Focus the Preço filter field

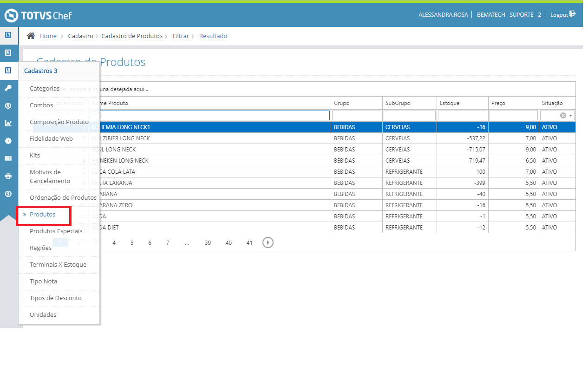(x=514, y=115)
